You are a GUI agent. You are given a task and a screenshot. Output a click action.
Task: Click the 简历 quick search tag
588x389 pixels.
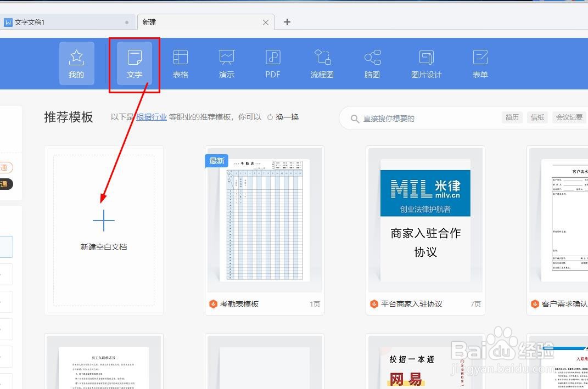point(512,117)
